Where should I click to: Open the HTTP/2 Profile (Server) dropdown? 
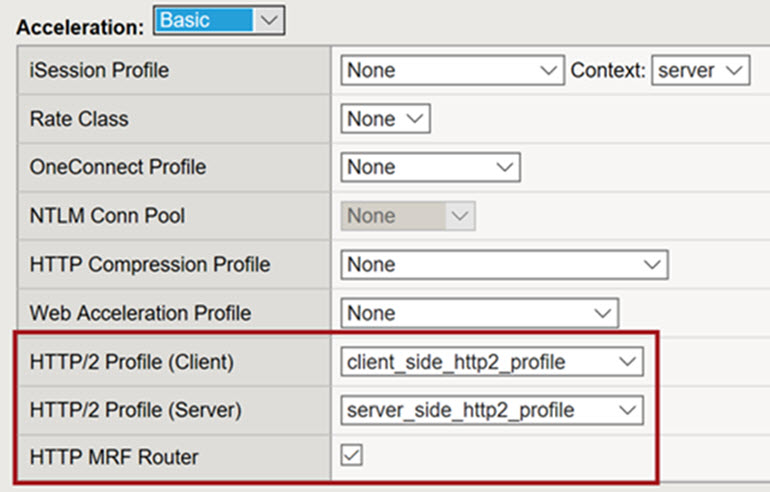click(491, 410)
